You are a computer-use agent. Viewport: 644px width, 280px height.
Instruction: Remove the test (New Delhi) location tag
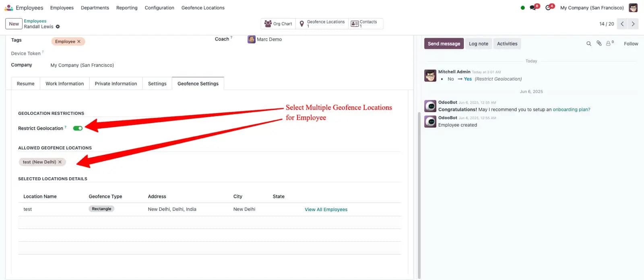(60, 162)
